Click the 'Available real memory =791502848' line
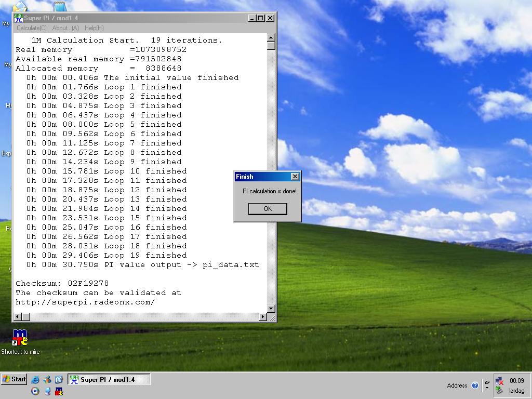Viewport: 532px width, 399px height. pos(98,59)
